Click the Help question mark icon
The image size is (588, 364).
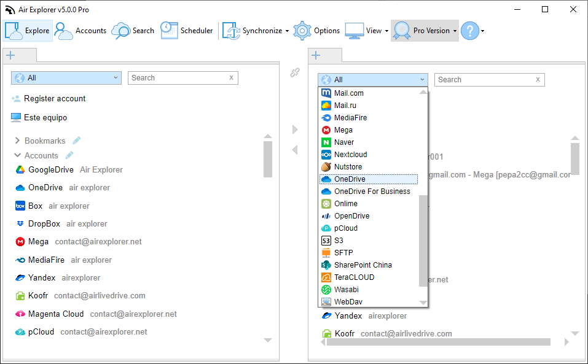pyautogui.click(x=470, y=31)
